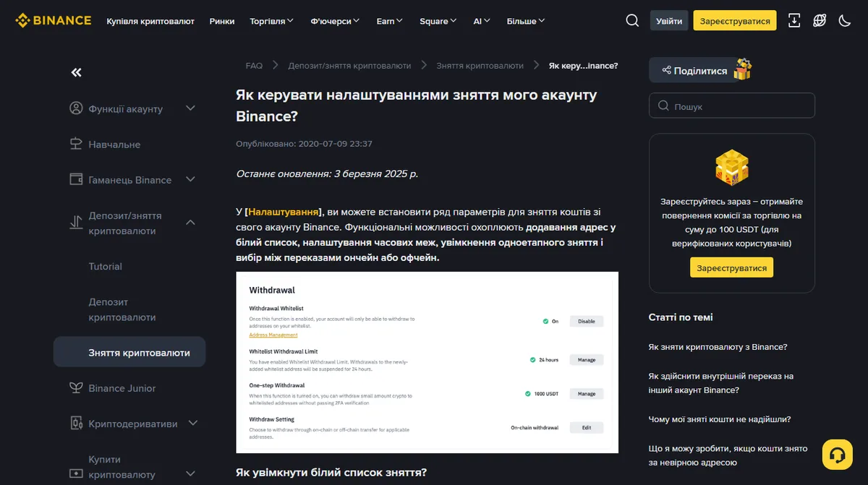Open the Ф'ючерси dropdown menu
The height and width of the screenshot is (485, 868).
336,21
